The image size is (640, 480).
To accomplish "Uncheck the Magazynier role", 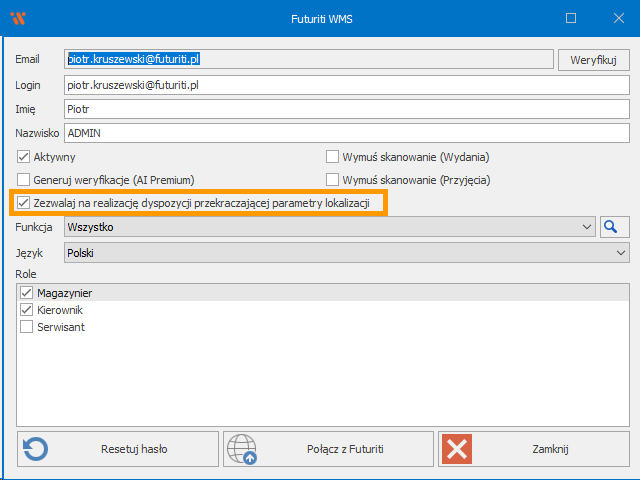I will (27, 292).
